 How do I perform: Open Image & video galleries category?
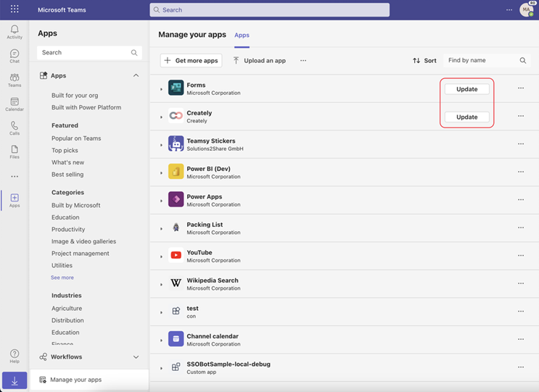pos(84,241)
